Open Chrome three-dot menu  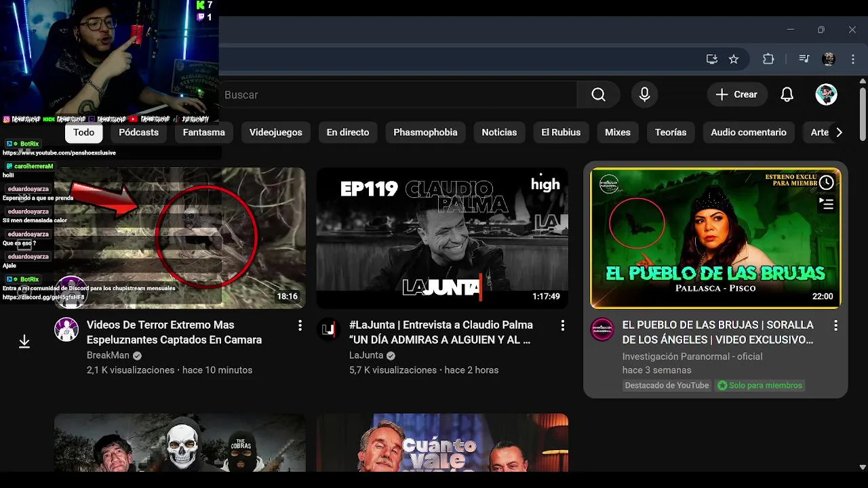pos(853,59)
